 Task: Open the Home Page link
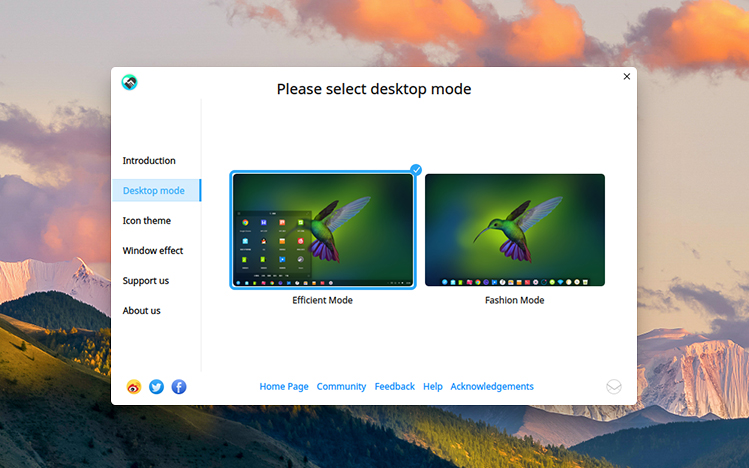284,386
